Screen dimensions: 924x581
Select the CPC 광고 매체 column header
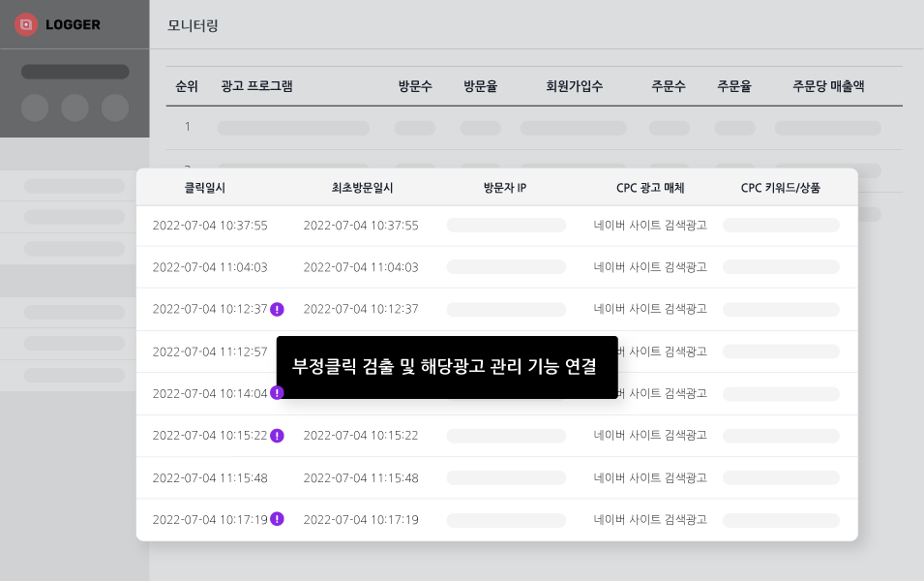coord(650,188)
